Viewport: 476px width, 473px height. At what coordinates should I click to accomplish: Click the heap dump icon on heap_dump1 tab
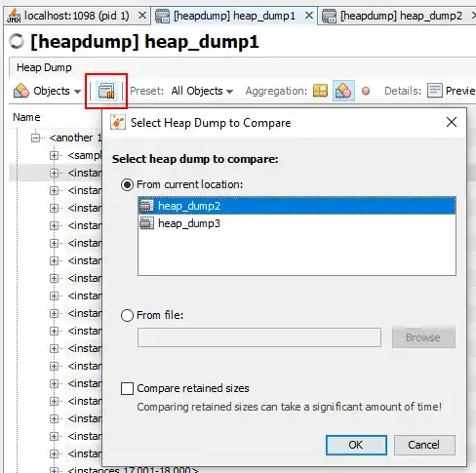pyautogui.click(x=162, y=16)
